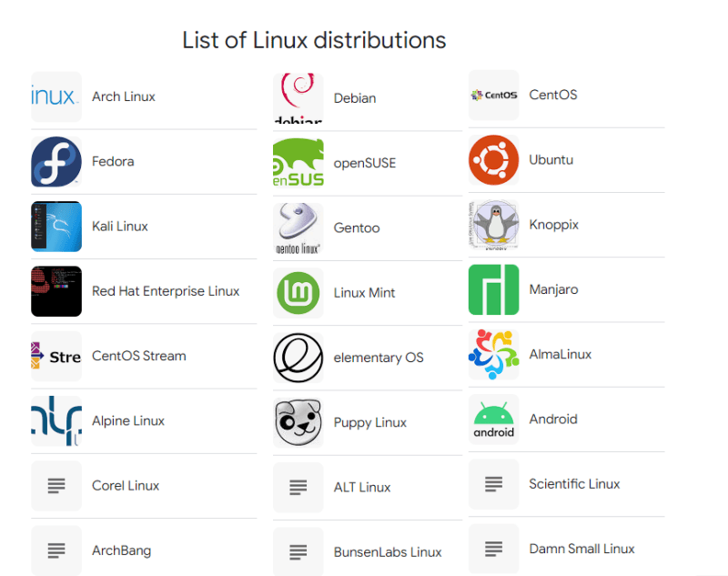
Task: Click the placeholder icon beside Corel Linux
Action: (x=56, y=486)
